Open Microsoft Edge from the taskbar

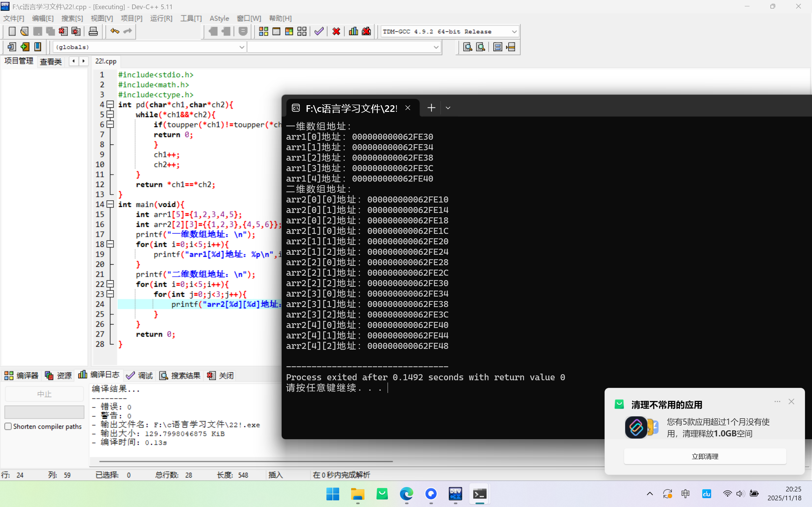coord(406,494)
